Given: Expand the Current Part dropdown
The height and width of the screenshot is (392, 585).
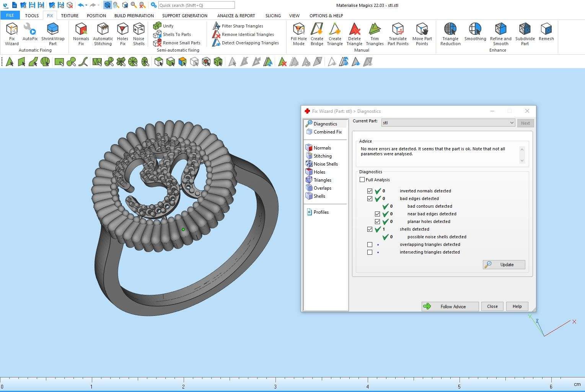Looking at the screenshot, I should [x=512, y=123].
